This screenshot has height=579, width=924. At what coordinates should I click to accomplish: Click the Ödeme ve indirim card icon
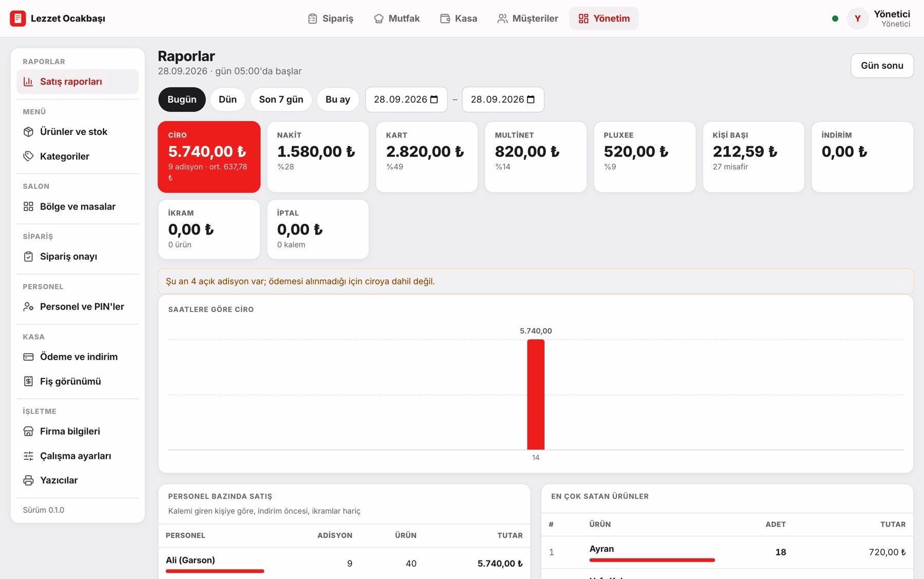click(x=28, y=357)
